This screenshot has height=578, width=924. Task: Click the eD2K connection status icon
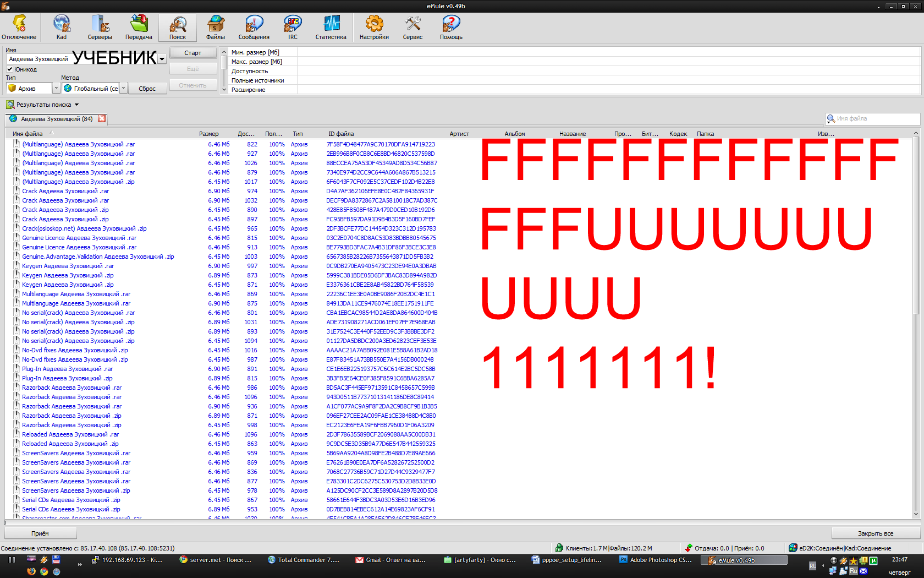tap(793, 548)
